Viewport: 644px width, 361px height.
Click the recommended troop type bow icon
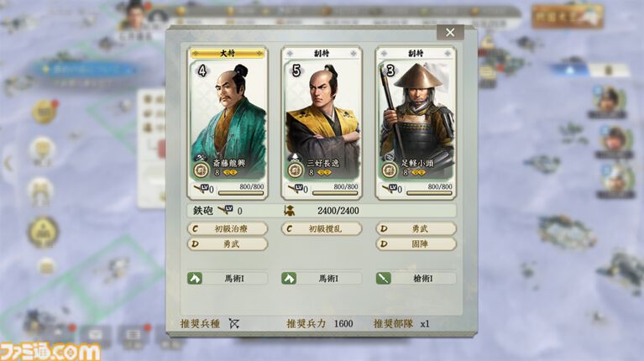pyautogui.click(x=234, y=323)
